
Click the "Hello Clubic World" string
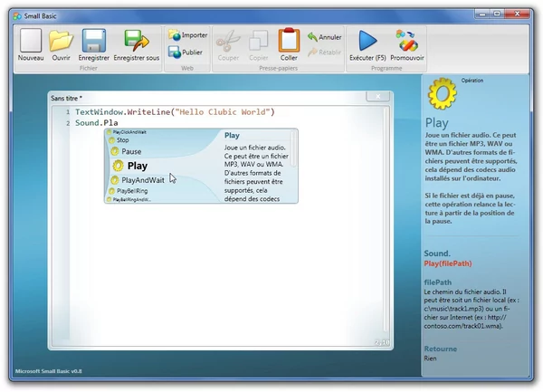coord(223,112)
